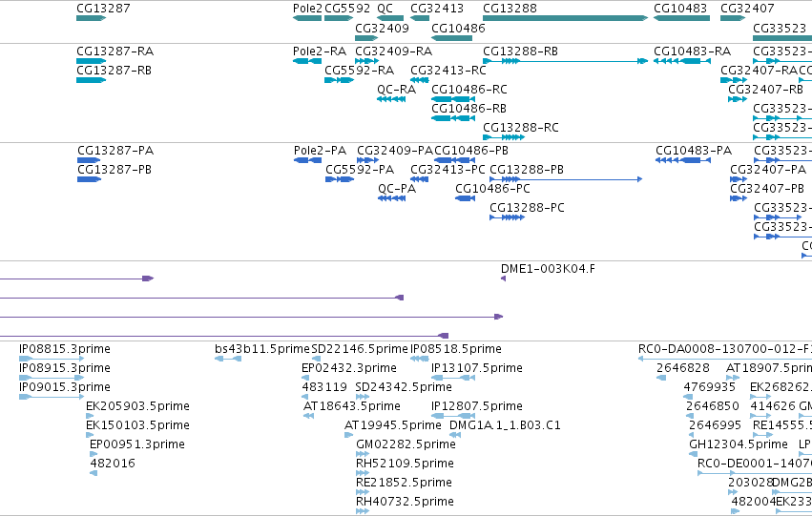This screenshot has height=516, width=812.
Task: Click protein CG13288-PB
Action: tap(566, 179)
